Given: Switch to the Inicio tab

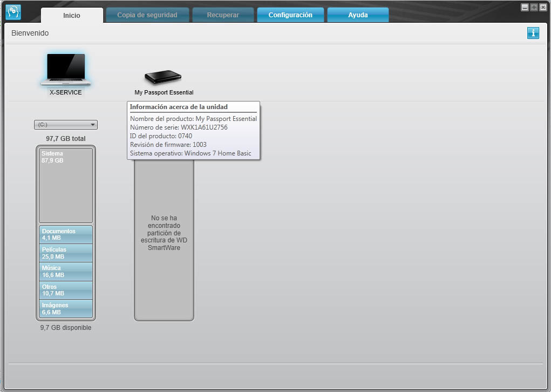Looking at the screenshot, I should point(72,16).
